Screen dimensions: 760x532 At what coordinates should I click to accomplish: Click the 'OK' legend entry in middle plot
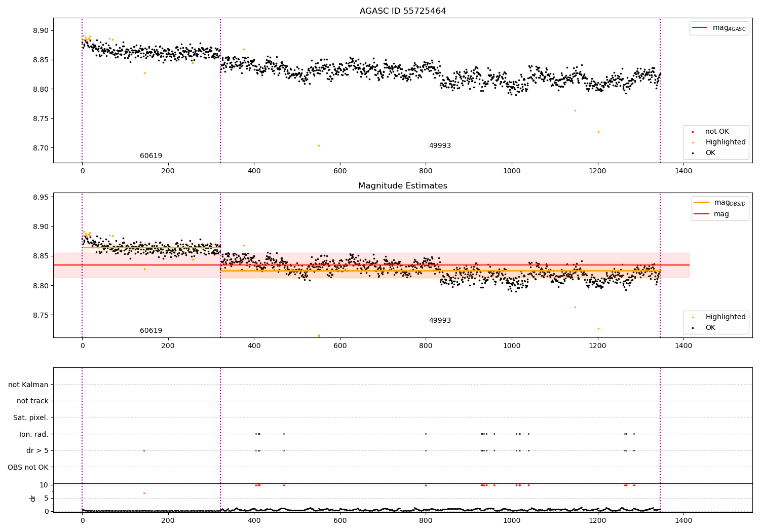[x=710, y=328]
